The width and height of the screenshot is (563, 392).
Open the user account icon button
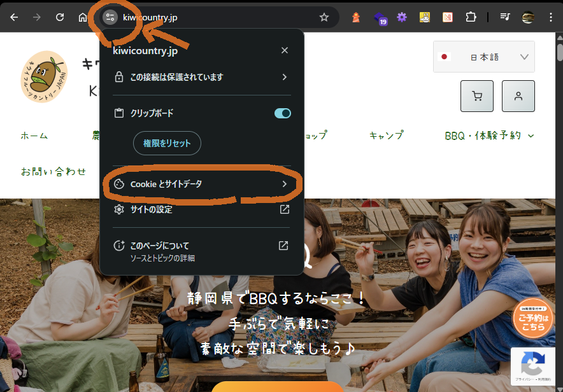[x=518, y=96]
